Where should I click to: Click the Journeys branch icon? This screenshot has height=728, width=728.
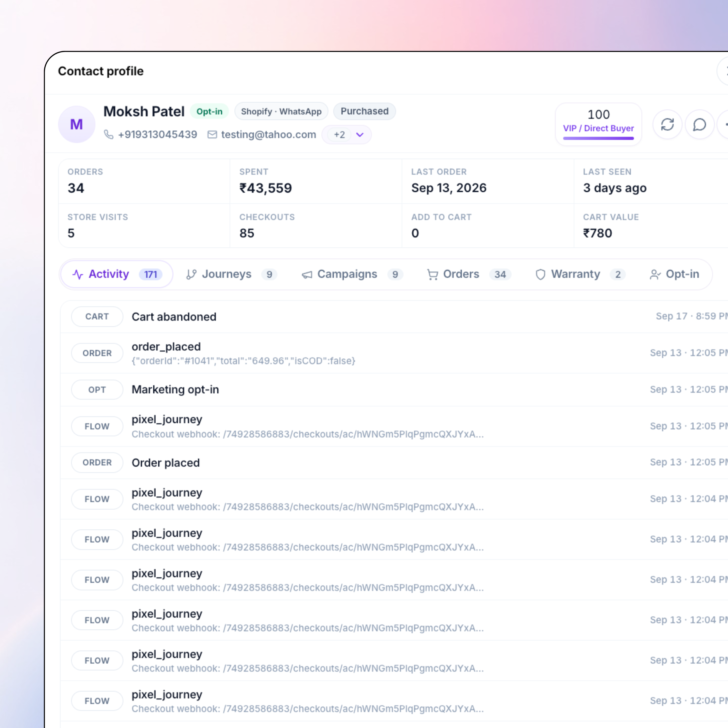click(191, 274)
